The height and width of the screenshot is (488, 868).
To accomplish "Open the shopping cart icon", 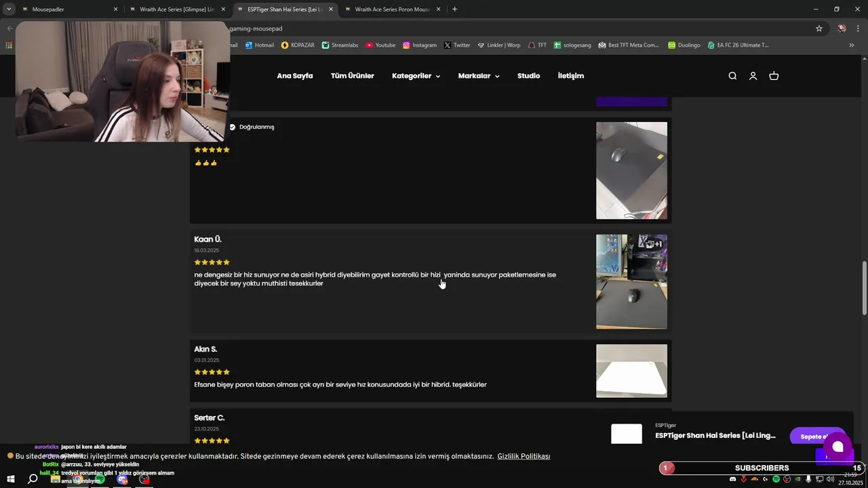I will coord(774,76).
